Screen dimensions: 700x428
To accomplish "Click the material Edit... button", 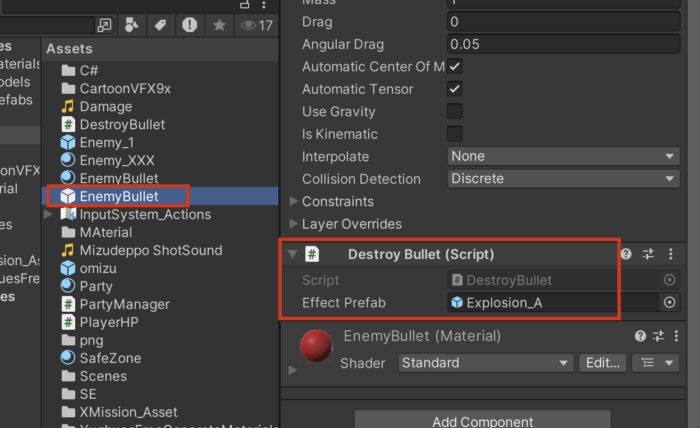I will [x=603, y=363].
